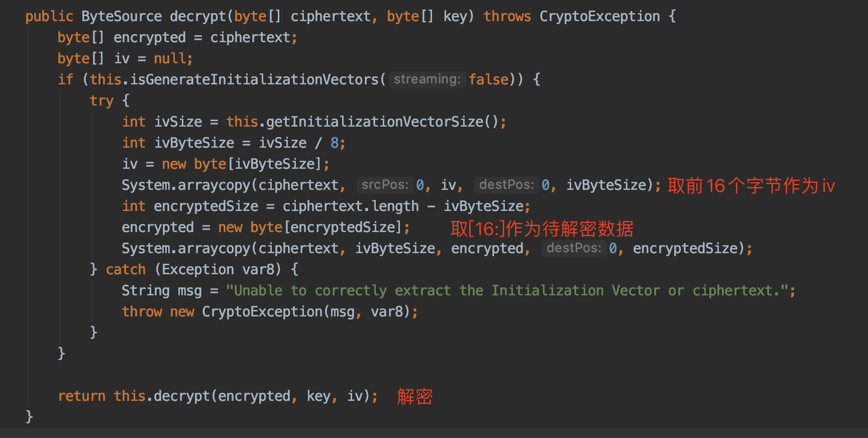Click the red annotation '取[16:]作为待解密数据'
868x438 pixels.
[x=542, y=229]
